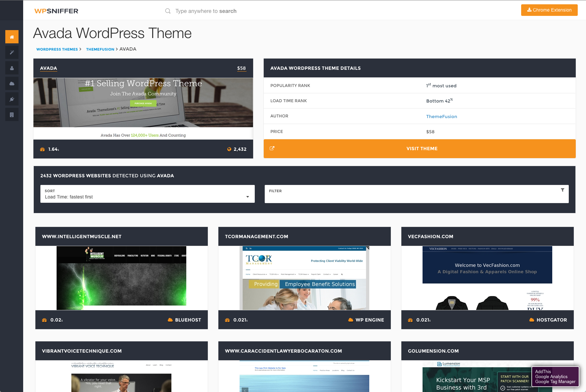Open vecfashion.com site screenshot
The height and width of the screenshot is (392, 586).
487,278
